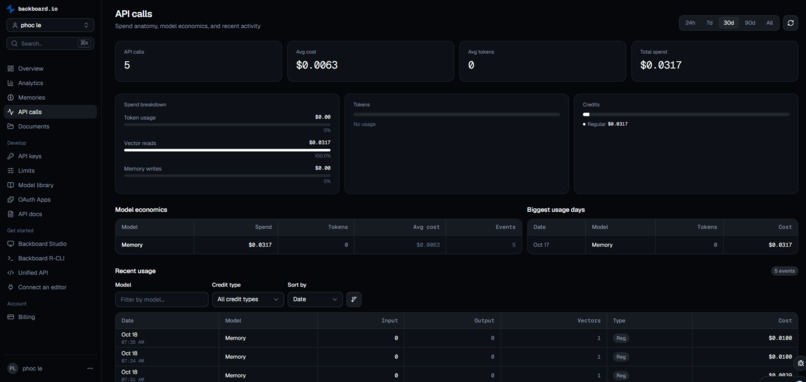Select the 7d time range
806x382 pixels.
709,23
